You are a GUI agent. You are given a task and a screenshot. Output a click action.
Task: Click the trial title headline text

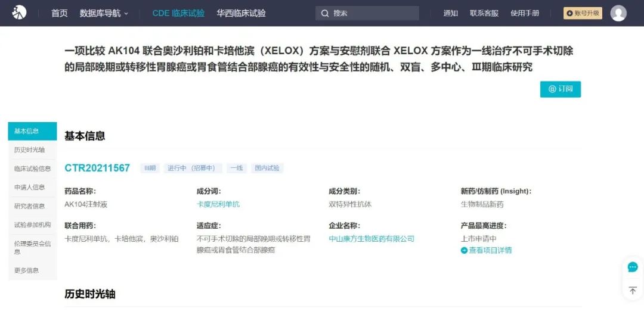(x=318, y=59)
